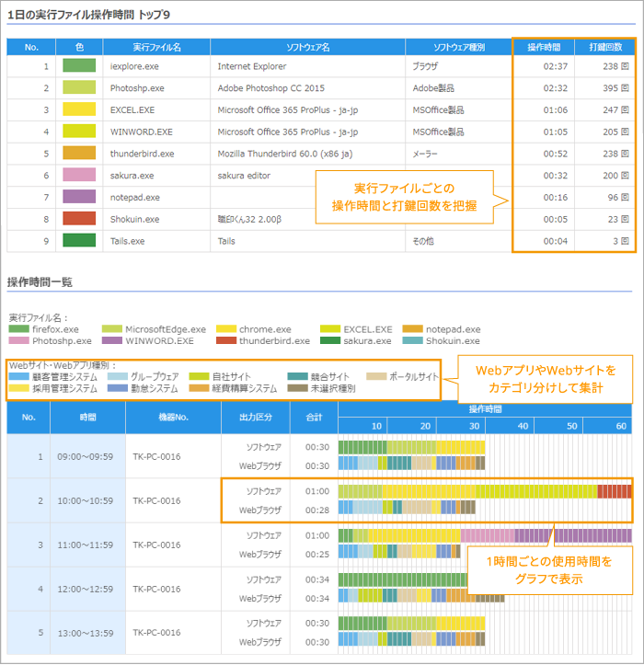Click the orange swatch in thunderbird.exe table row
644x665 pixels.
79,153
